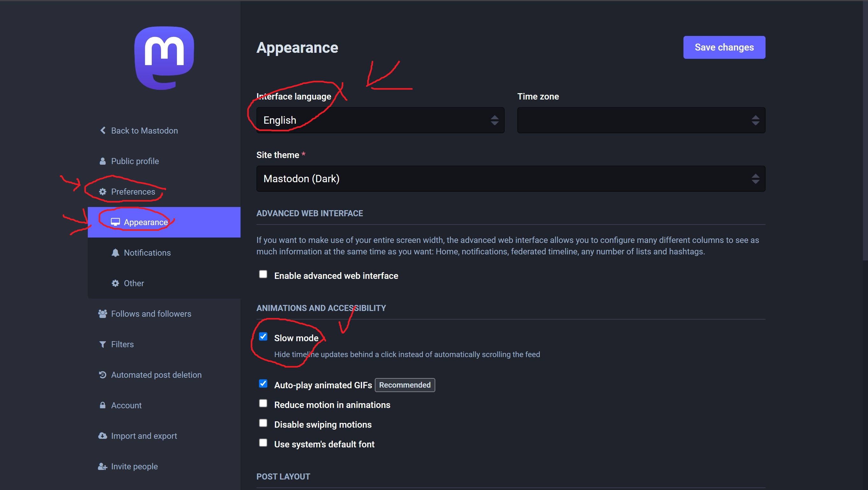
Task: Check Disable swiping motions
Action: (x=263, y=423)
